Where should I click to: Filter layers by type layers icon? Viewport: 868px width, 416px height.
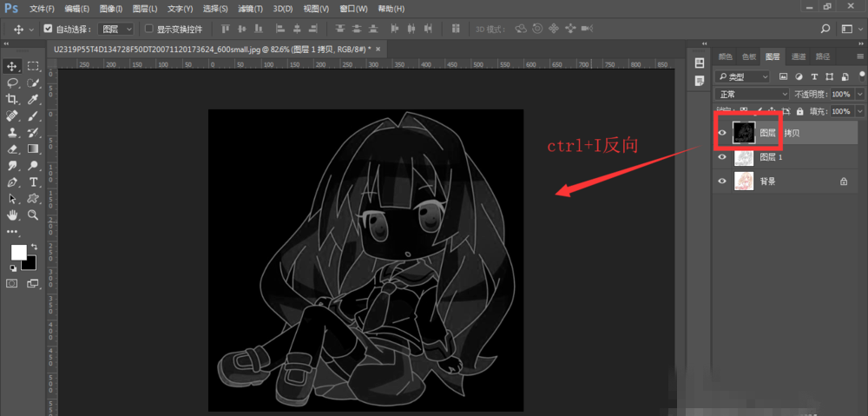tap(814, 76)
